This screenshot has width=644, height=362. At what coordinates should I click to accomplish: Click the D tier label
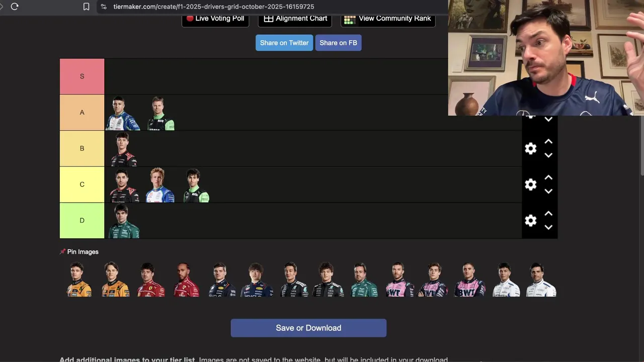[x=82, y=221]
